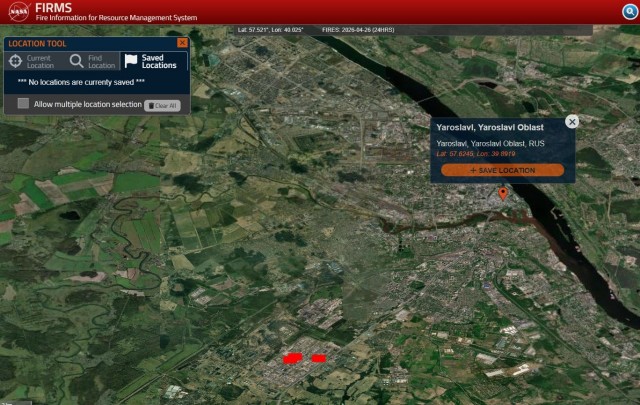Image resolution: width=640 pixels, height=405 pixels.
Task: Enable Allow multiple location selection
Action: pos(23,104)
